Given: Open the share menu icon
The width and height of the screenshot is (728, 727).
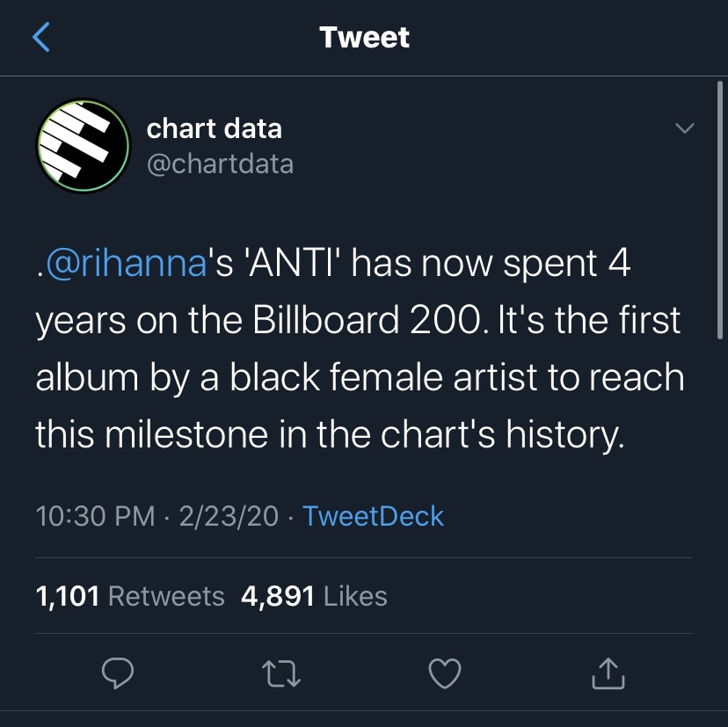Looking at the screenshot, I should [x=608, y=672].
